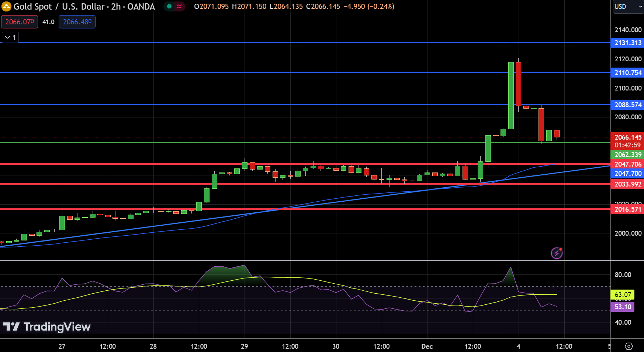Select the red 2016.571 price label

[x=627, y=209]
